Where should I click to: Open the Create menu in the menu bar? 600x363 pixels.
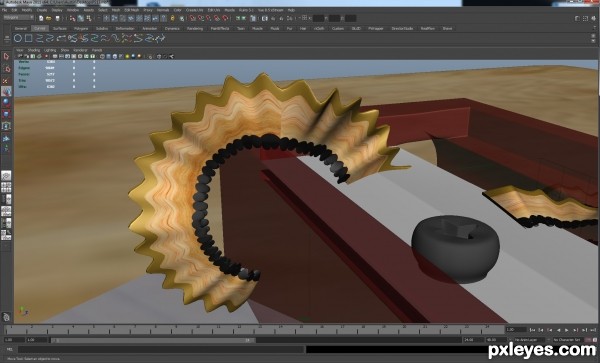coord(42,10)
